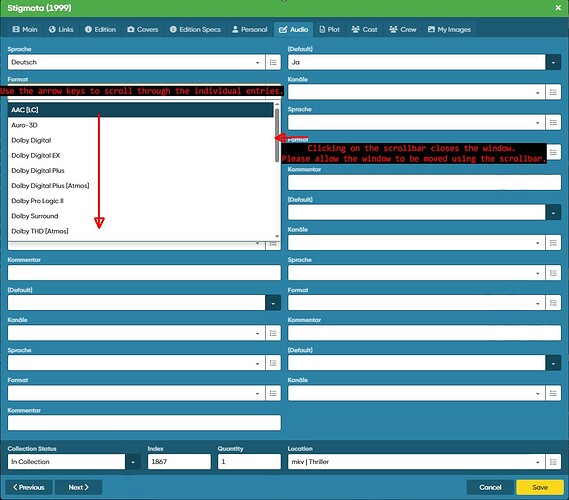The height and width of the screenshot is (500, 569).
Task: Open the list icon next to Location field
Action: point(553,462)
